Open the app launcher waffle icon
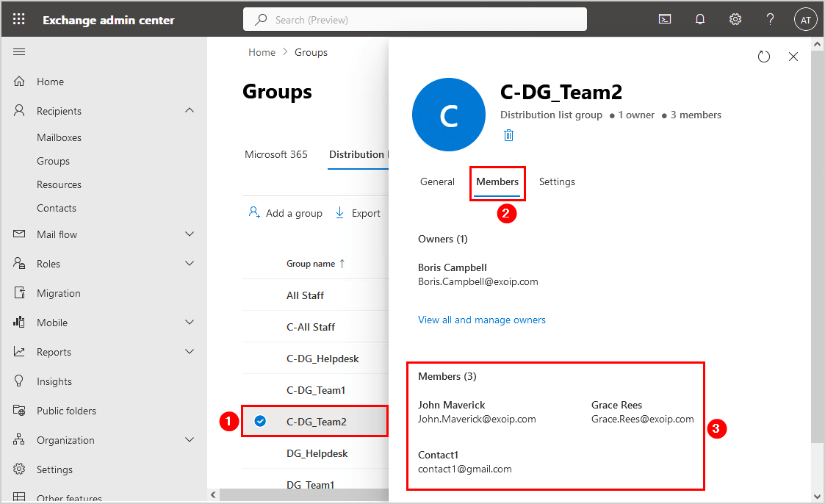The width and height of the screenshot is (825, 504). pos(19,20)
